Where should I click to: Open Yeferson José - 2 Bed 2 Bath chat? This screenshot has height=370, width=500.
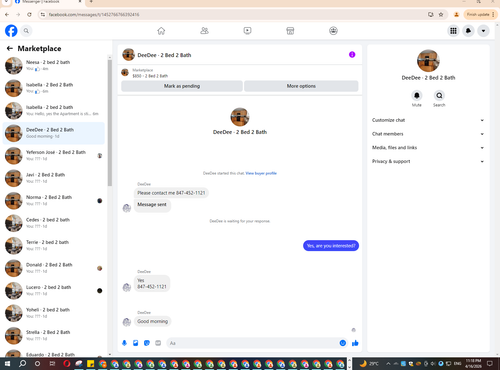click(x=54, y=156)
